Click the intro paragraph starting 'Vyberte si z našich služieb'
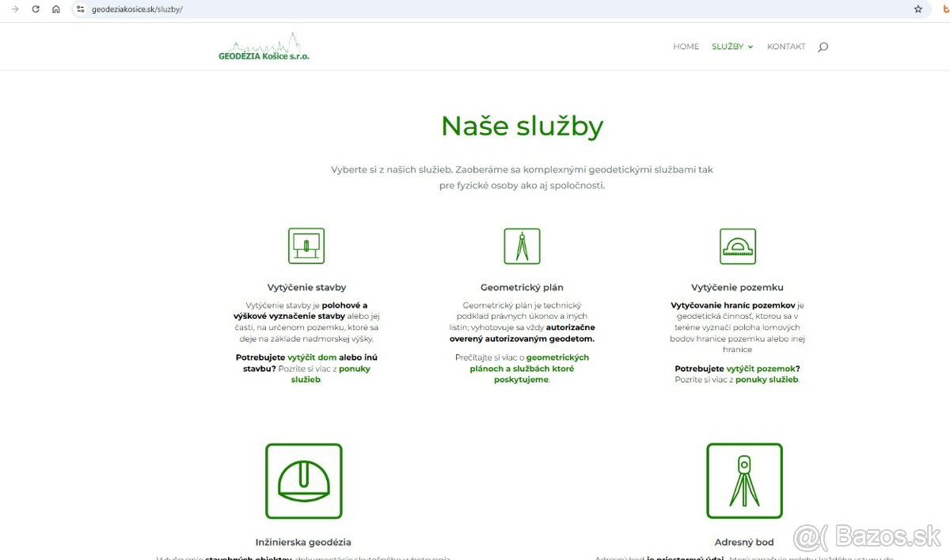 pyautogui.click(x=522, y=177)
